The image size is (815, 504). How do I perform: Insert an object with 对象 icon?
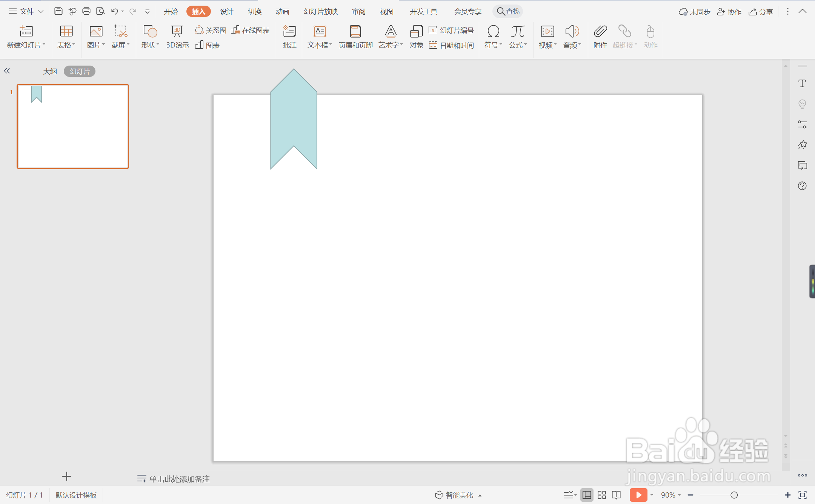tap(416, 37)
